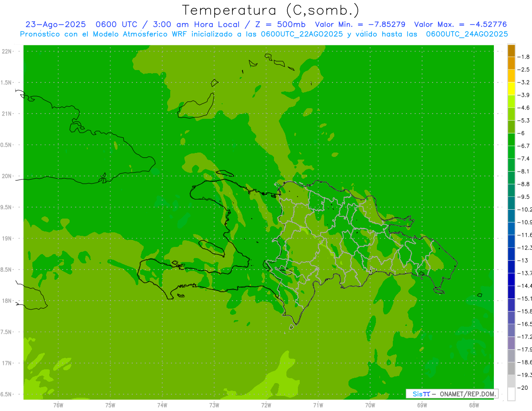The width and height of the screenshot is (532, 411).
Task: Click the "18N" latitude axis label
Action: (x=7, y=301)
